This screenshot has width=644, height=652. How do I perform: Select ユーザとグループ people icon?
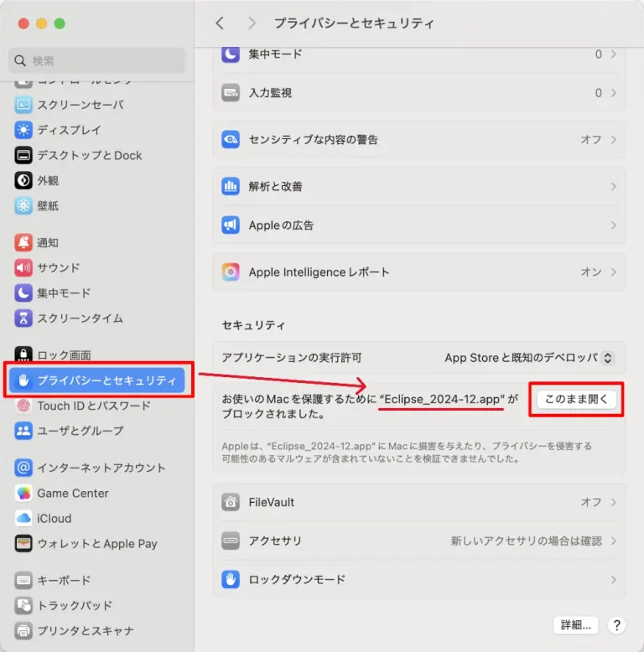click(x=23, y=431)
